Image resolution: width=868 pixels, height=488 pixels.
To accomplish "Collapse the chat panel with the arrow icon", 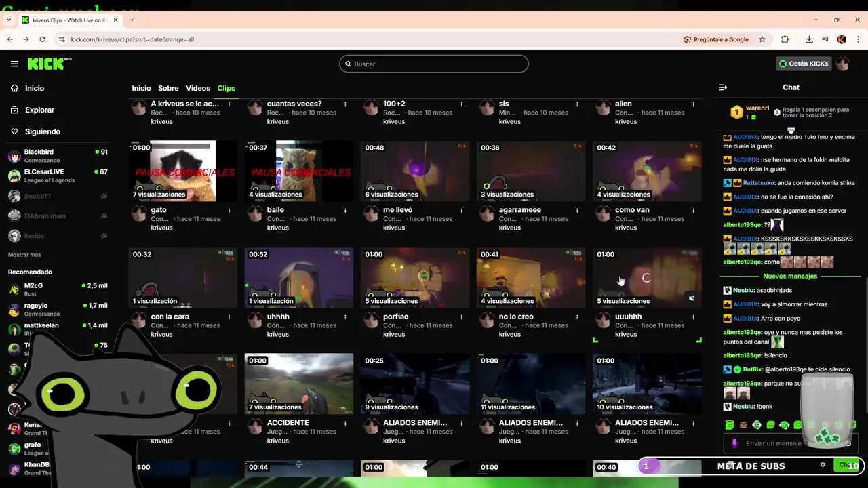I will pos(723,87).
